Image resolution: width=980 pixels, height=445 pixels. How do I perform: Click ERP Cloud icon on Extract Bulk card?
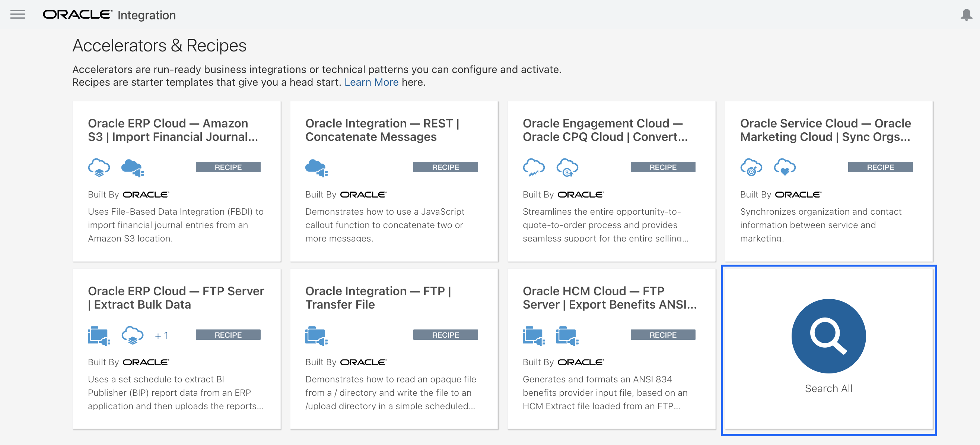point(133,335)
